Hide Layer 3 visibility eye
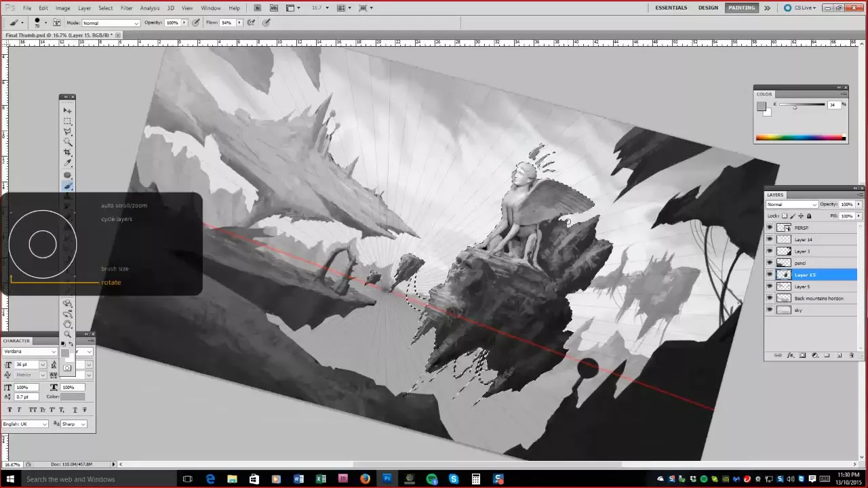The width and height of the screenshot is (868, 488). point(770,251)
